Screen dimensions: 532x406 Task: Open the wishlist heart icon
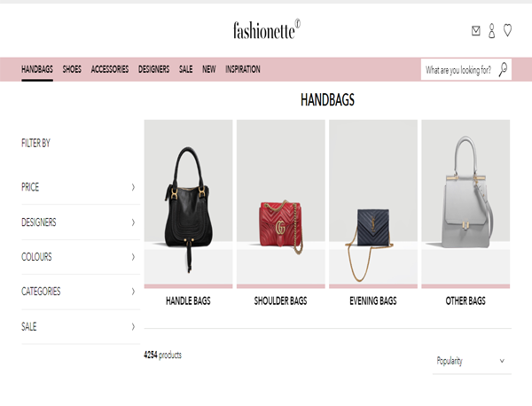point(507,30)
